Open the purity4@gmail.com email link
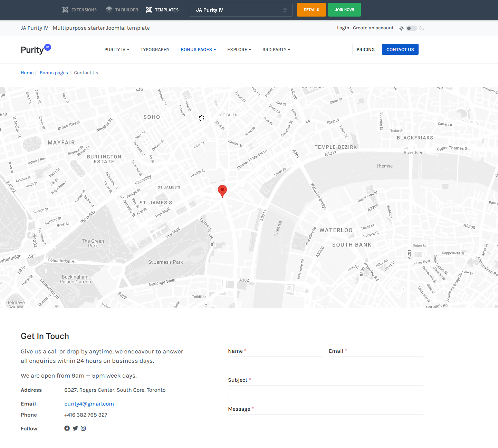The height and width of the screenshot is (448, 498). coord(89,404)
